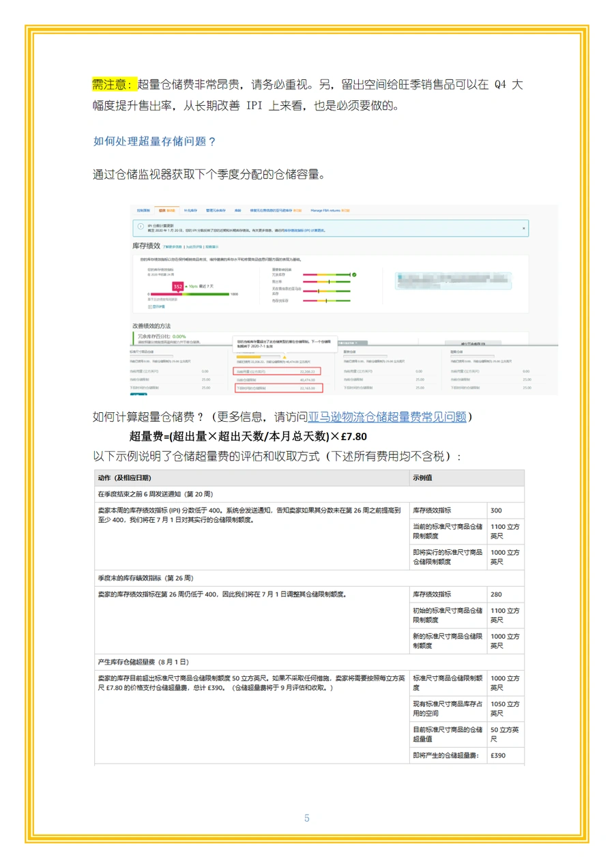614x868 pixels.
Task: Click row 产生库存仓储超量费 (8 月 1 日)
Action: [309, 662]
